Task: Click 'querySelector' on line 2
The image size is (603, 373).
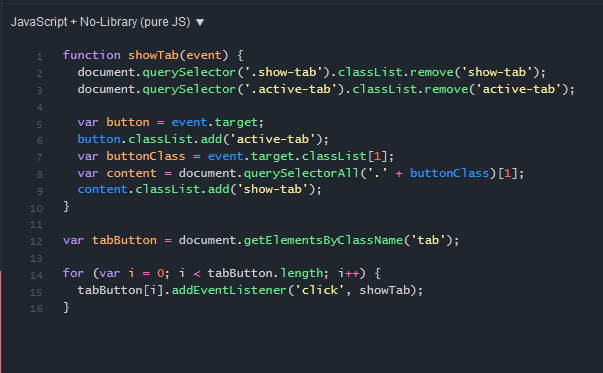Action: pyautogui.click(x=189, y=72)
